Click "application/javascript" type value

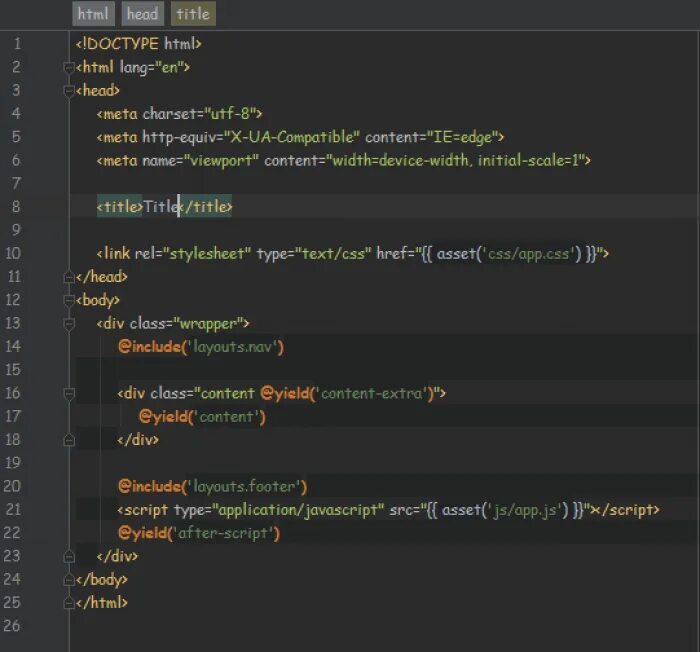click(298, 510)
